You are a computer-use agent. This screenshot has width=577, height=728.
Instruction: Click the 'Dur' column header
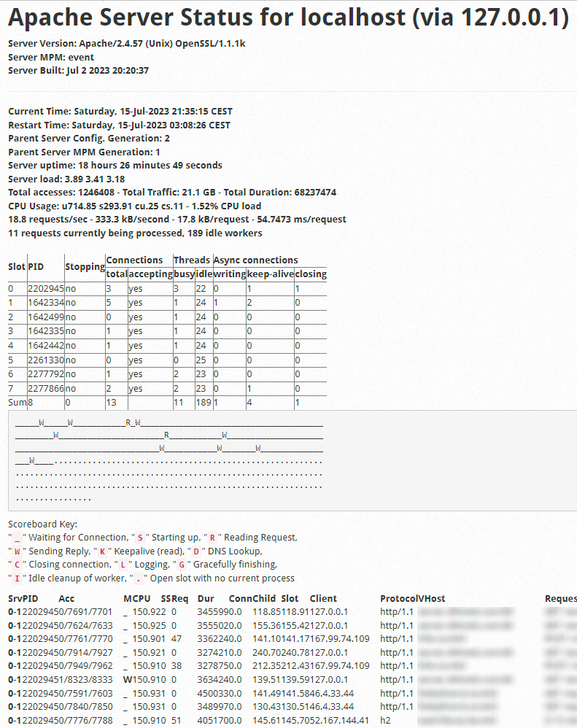click(x=206, y=598)
